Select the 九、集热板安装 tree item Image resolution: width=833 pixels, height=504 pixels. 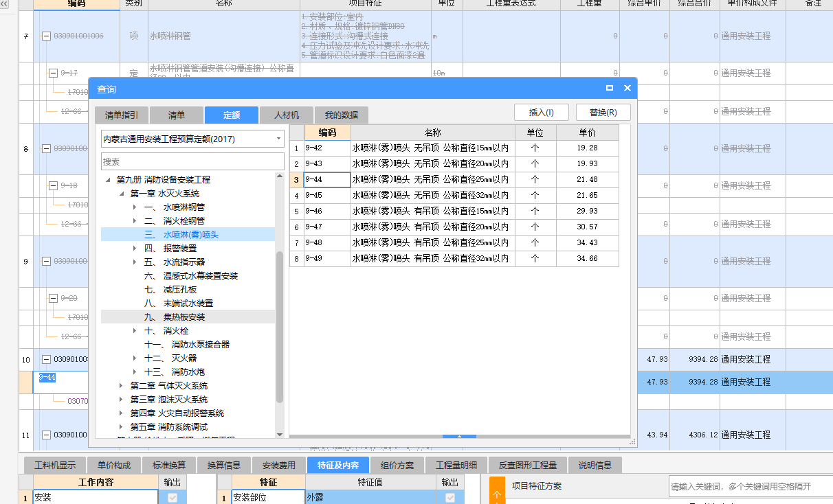click(x=175, y=317)
